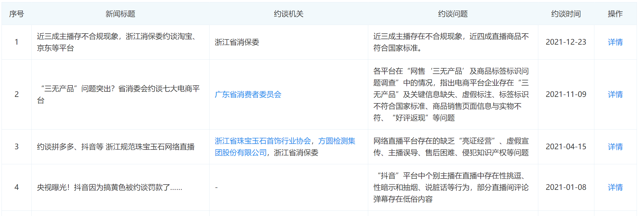Click the 浙江省消保委 cell in row 1
Image resolution: width=644 pixels, height=216 pixels.
pyautogui.click(x=237, y=42)
